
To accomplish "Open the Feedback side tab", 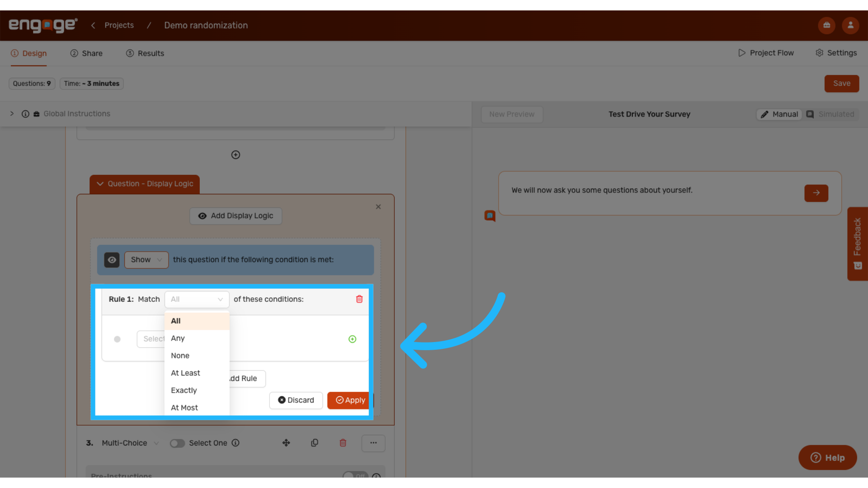I will [858, 244].
